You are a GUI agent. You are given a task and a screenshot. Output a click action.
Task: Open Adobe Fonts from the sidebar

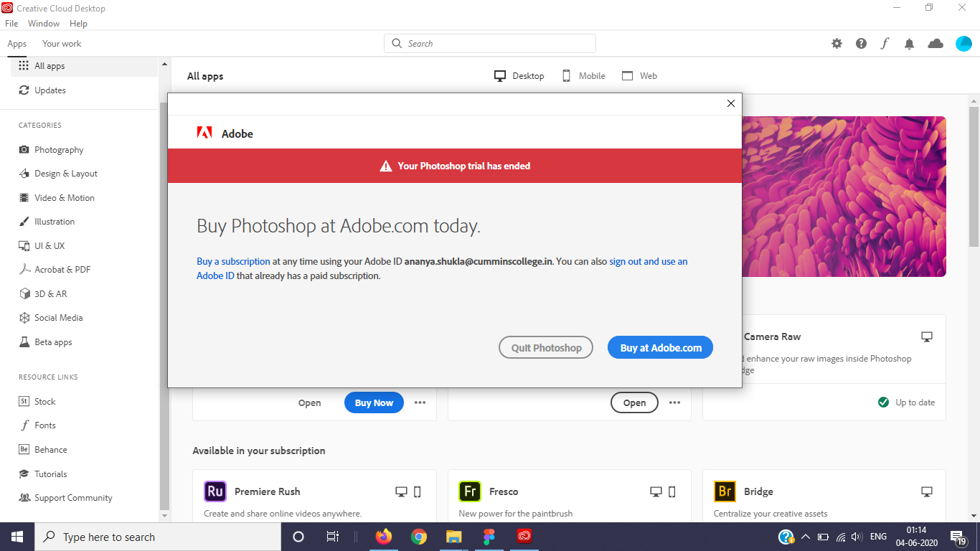point(44,425)
